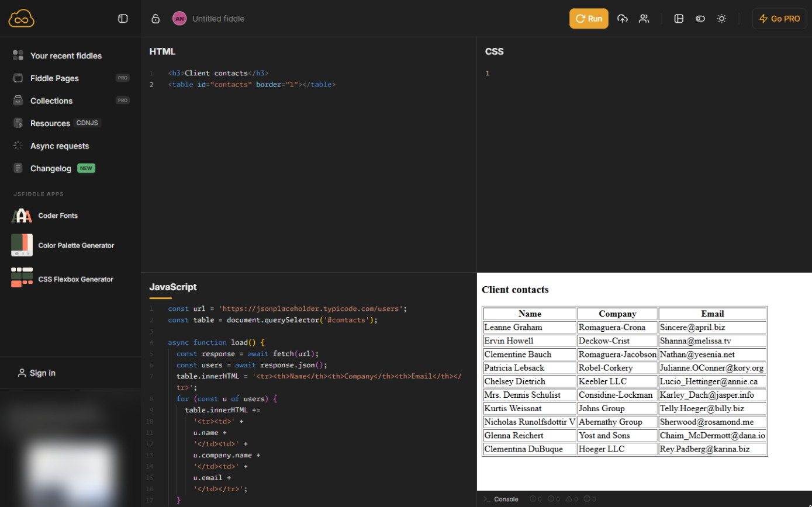
Task: Click the 'async function load()' code line
Action: point(216,342)
